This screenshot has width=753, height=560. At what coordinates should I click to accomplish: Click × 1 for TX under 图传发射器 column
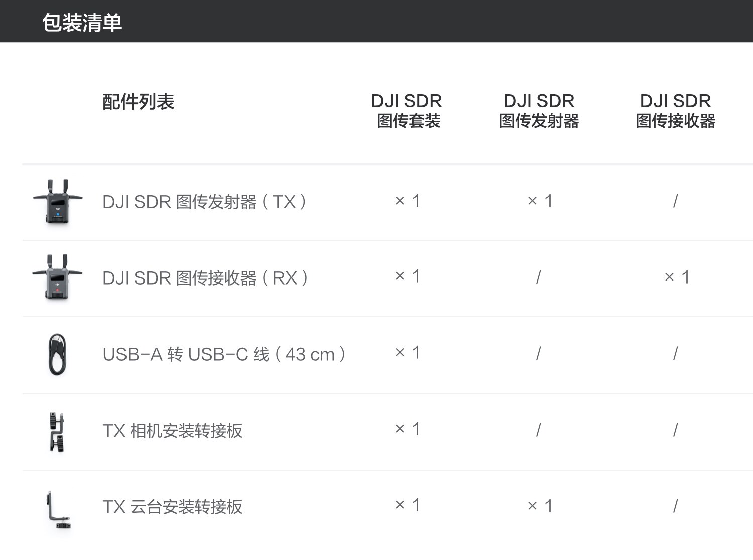pos(540,201)
